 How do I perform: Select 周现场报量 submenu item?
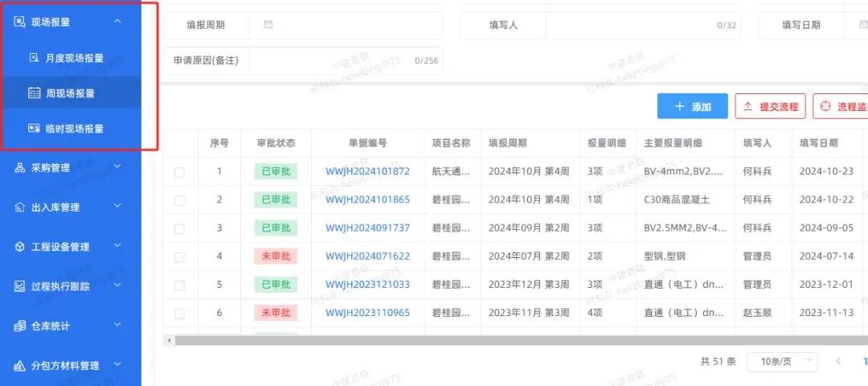[x=71, y=93]
